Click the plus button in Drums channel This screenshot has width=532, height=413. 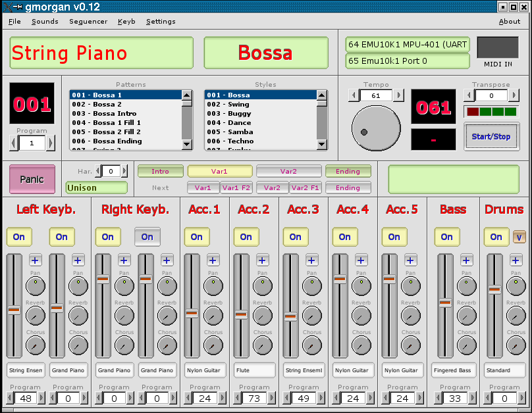(x=516, y=260)
